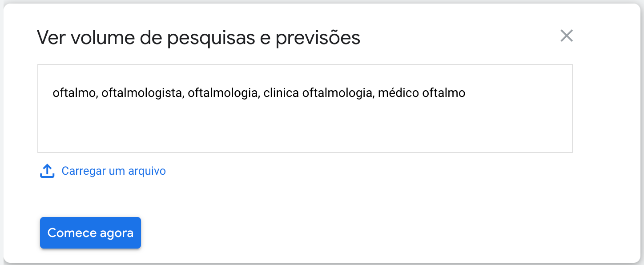The image size is (644, 265).
Task: Select the upload icon beside Carregar um arquivo
Action: 47,170
